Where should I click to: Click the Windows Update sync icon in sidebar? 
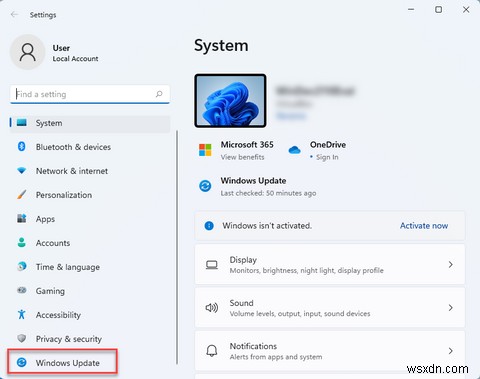pos(22,362)
